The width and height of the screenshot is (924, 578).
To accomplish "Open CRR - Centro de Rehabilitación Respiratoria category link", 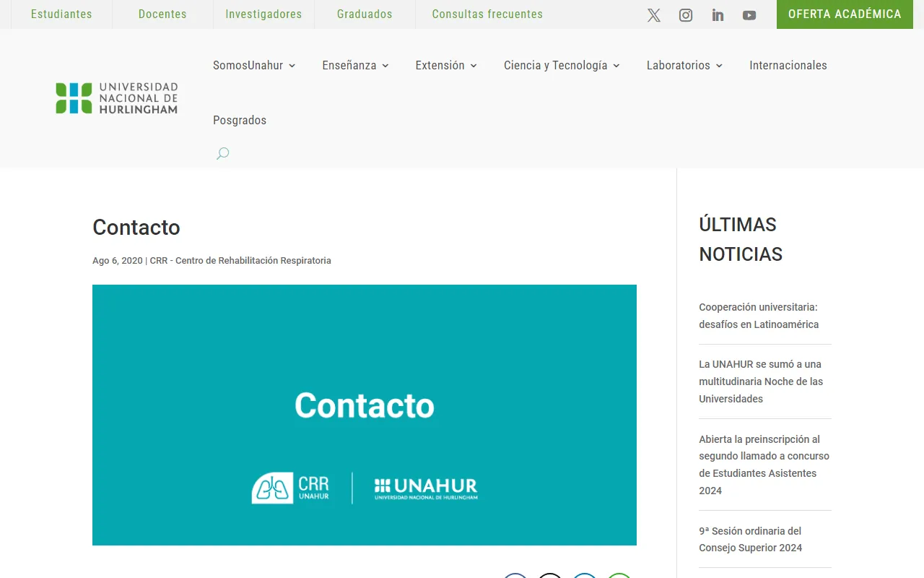I will pos(240,261).
